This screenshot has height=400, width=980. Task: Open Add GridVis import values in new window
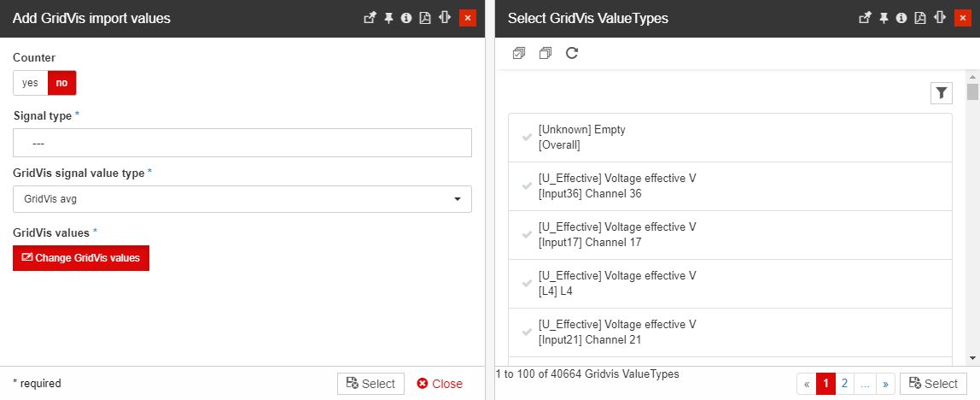[370, 18]
